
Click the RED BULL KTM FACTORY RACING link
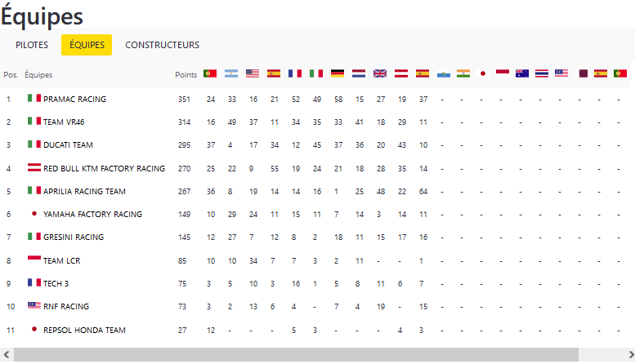pos(104,169)
